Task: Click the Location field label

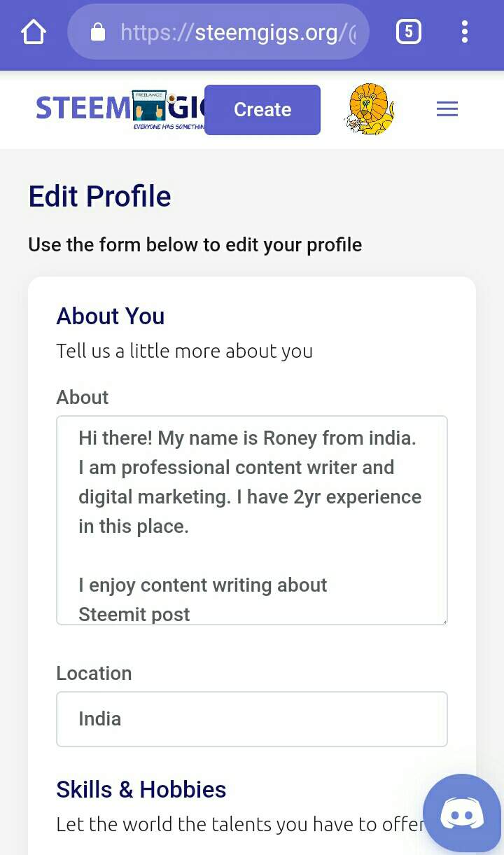Action: (94, 673)
